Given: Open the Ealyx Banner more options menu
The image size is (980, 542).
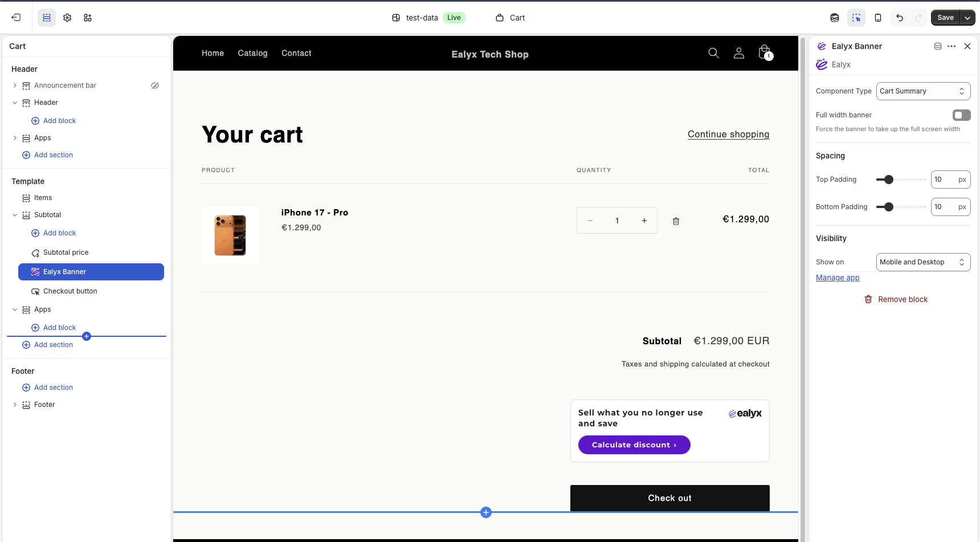Looking at the screenshot, I should pos(952,46).
